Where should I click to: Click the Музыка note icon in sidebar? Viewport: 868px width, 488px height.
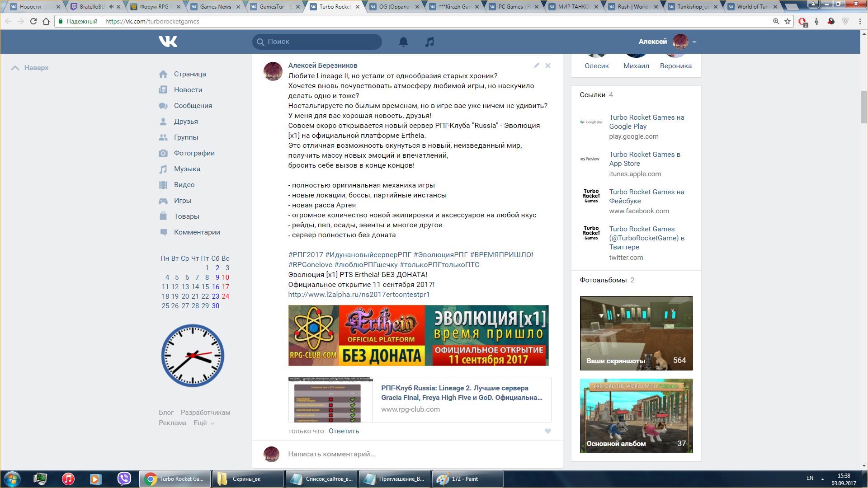point(163,169)
